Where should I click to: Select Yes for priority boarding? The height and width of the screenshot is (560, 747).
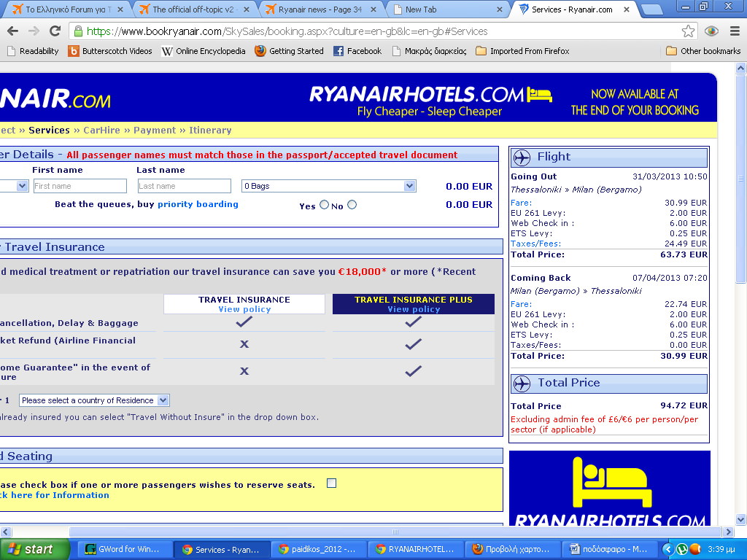click(325, 205)
